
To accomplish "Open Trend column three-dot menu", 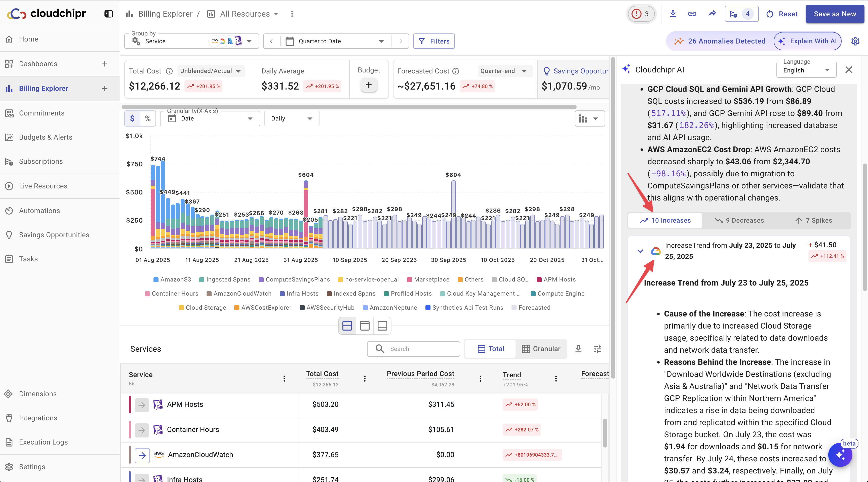I will (556, 379).
